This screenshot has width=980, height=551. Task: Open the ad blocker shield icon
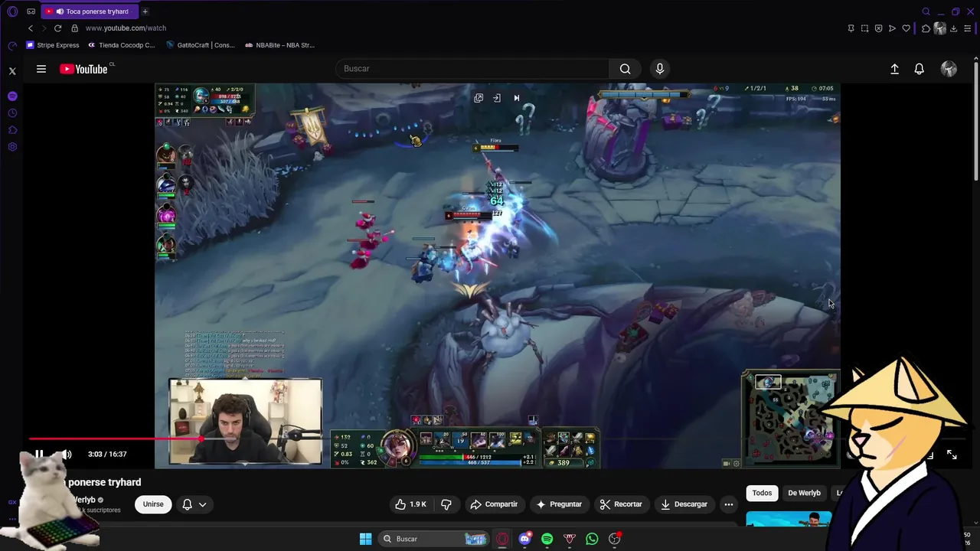click(878, 28)
